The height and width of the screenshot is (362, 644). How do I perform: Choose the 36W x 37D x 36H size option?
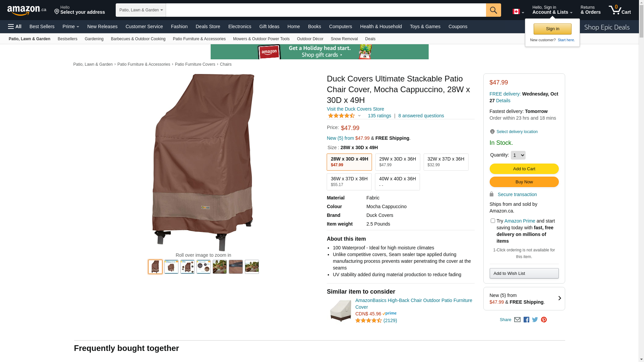click(x=349, y=182)
